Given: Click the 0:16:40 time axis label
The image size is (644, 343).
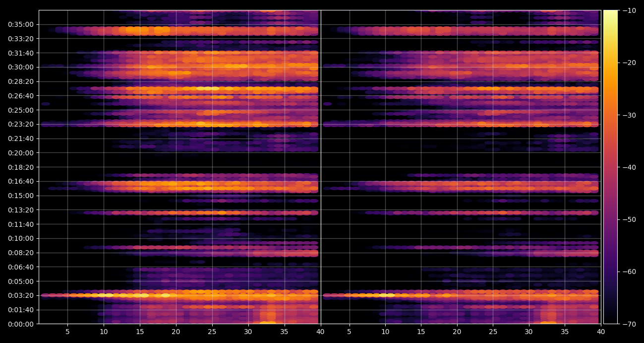Looking at the screenshot, I should [20, 181].
